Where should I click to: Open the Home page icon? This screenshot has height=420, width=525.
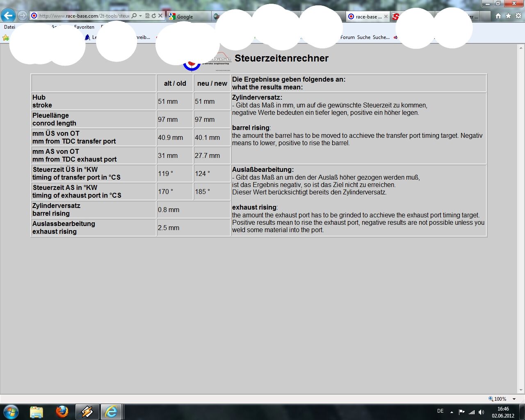point(498,16)
